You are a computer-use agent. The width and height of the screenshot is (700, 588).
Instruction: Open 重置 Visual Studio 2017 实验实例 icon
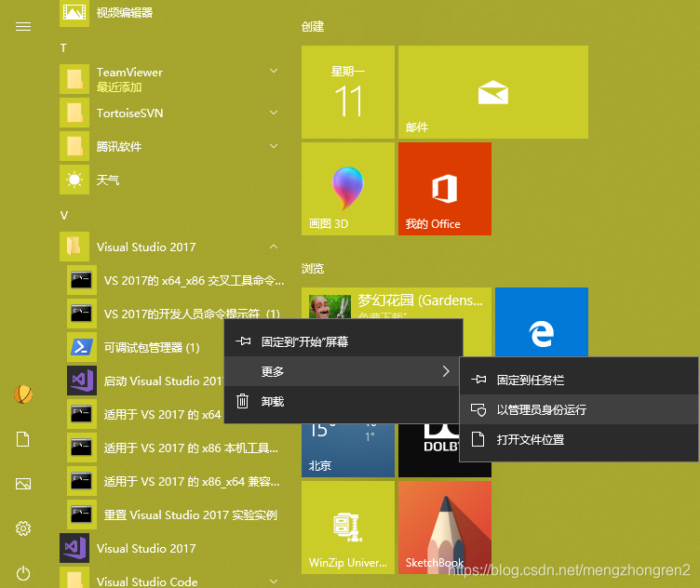82,514
